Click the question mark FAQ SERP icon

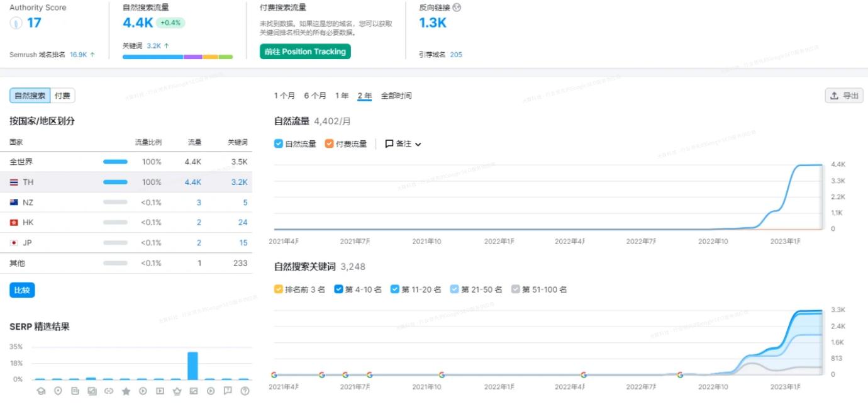tap(243, 391)
